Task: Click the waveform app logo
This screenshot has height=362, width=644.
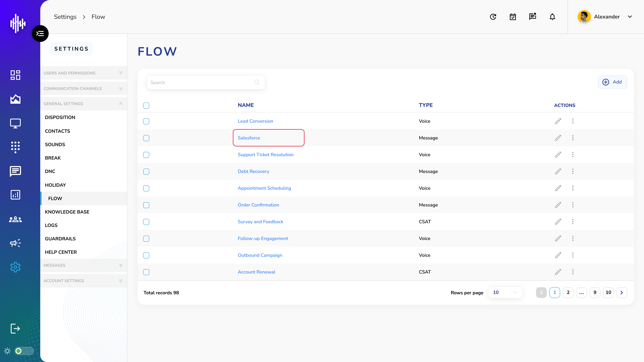Action: (x=18, y=23)
